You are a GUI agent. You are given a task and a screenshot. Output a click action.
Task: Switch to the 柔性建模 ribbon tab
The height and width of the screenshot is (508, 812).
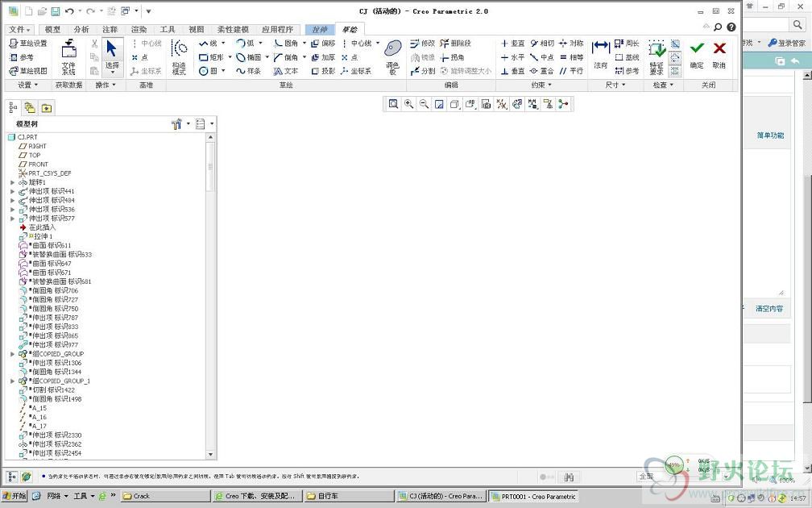click(x=233, y=30)
